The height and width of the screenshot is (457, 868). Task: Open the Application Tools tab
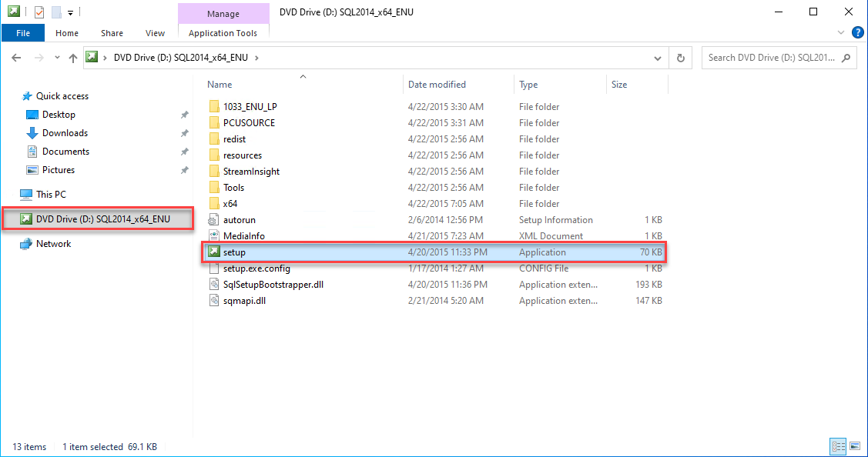click(223, 33)
